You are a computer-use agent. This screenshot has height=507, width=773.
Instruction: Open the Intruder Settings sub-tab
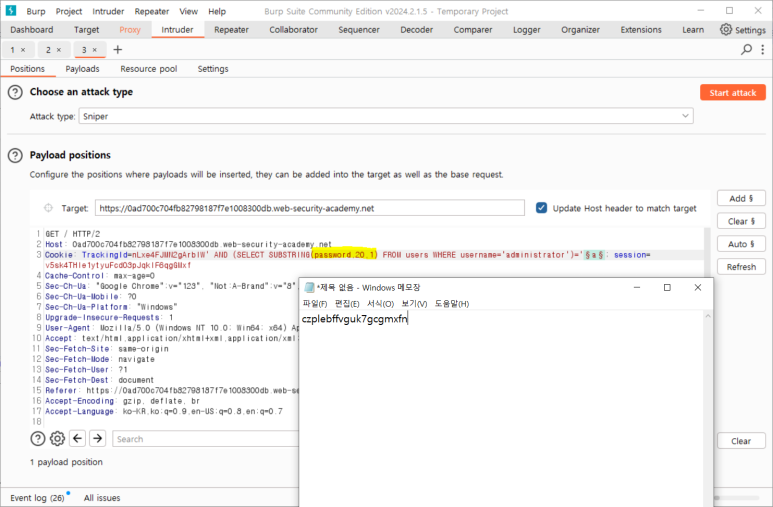point(213,69)
